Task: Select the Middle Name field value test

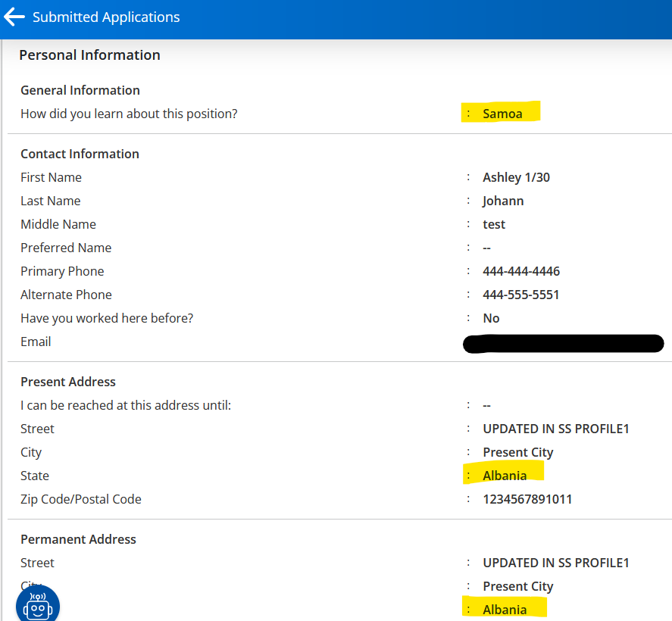Action: click(x=493, y=223)
